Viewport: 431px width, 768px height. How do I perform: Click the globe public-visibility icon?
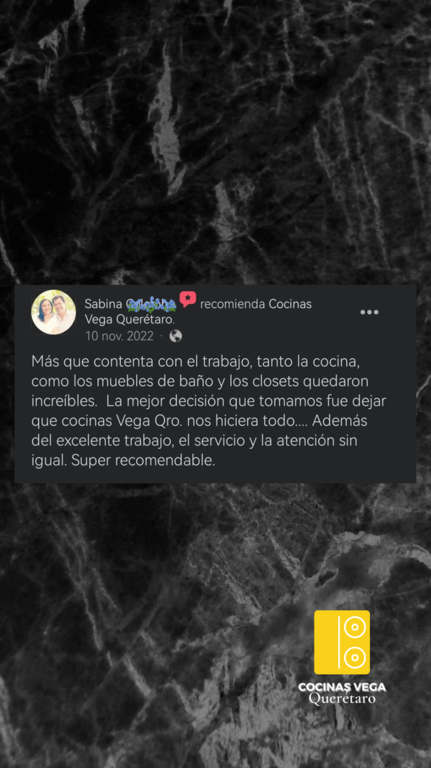click(175, 336)
